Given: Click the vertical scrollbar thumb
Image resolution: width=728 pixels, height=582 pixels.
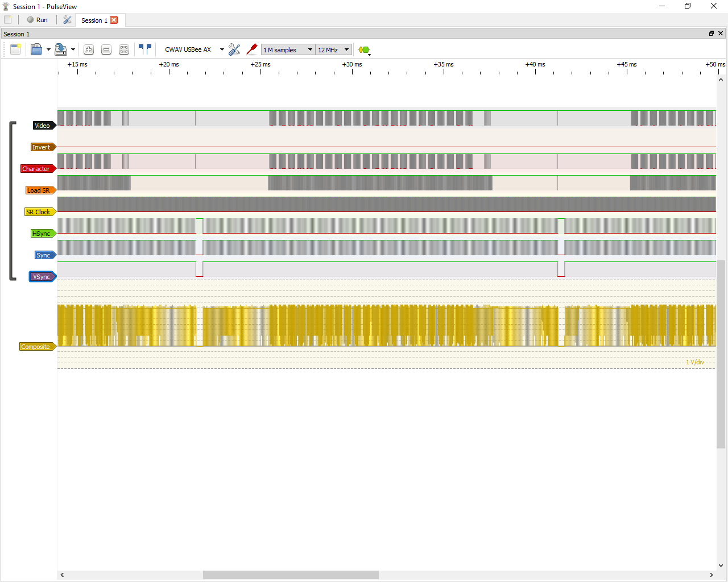Looking at the screenshot, I should (721, 354).
